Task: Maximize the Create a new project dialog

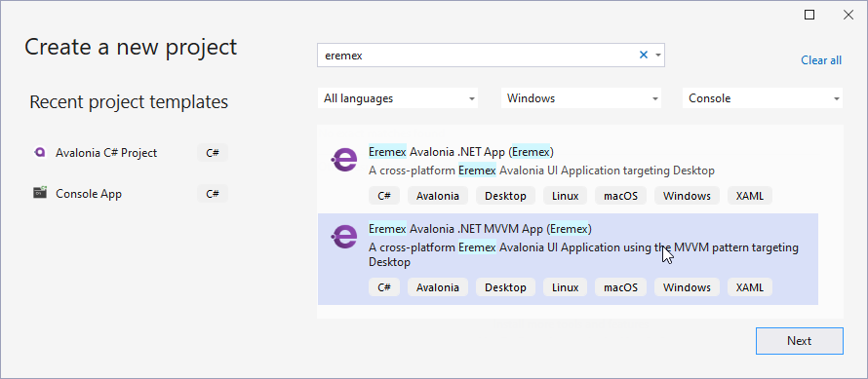Action: [x=809, y=15]
